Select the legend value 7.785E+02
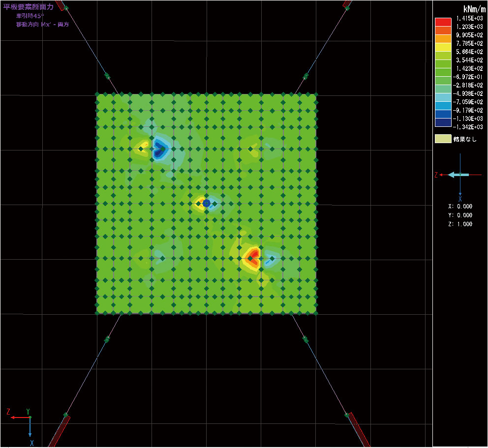The height and width of the screenshot is (448, 488). click(469, 43)
